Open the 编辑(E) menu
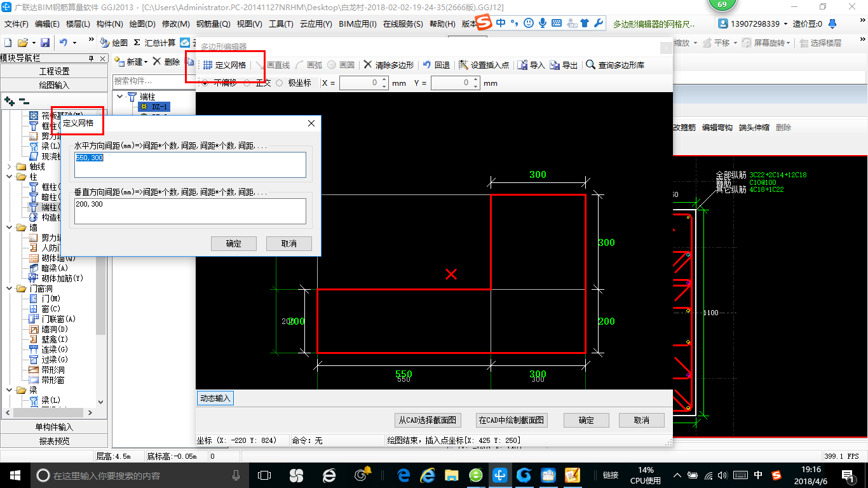The width and height of the screenshot is (868, 488). click(47, 24)
